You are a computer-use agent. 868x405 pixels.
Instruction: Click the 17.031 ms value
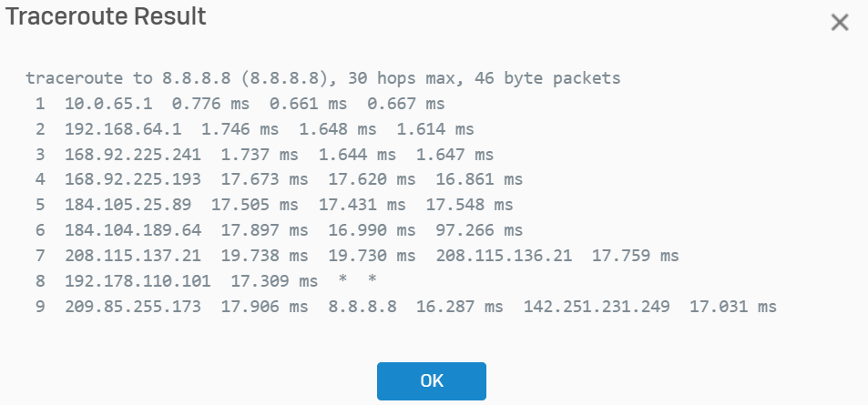click(733, 307)
